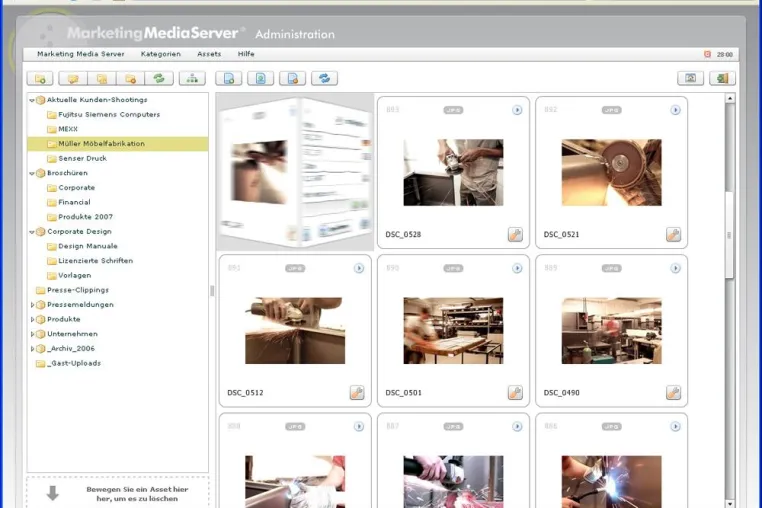Viewport: 762px width, 508px height.
Task: Collapse the Aktuelle Kunden-Shootings category
Action: [32, 100]
